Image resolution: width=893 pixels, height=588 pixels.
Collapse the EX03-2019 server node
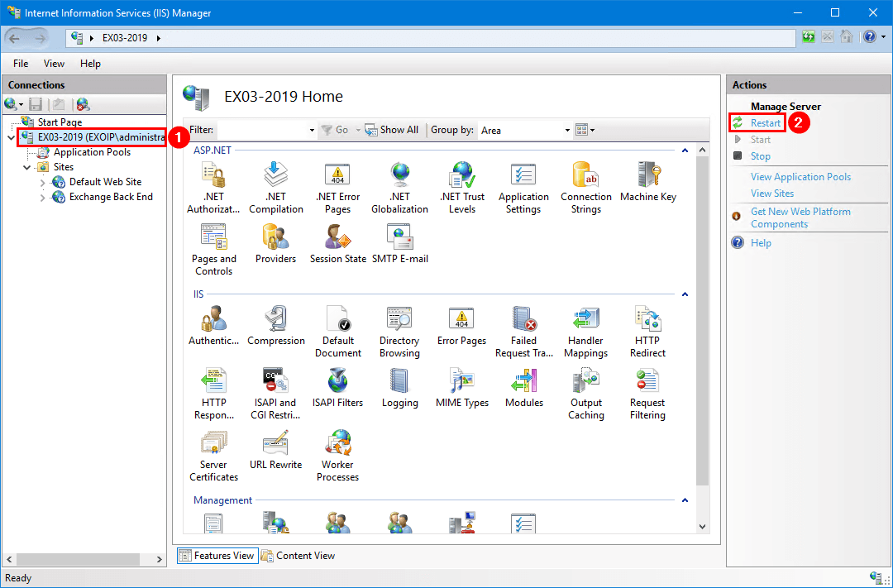pyautogui.click(x=12, y=137)
